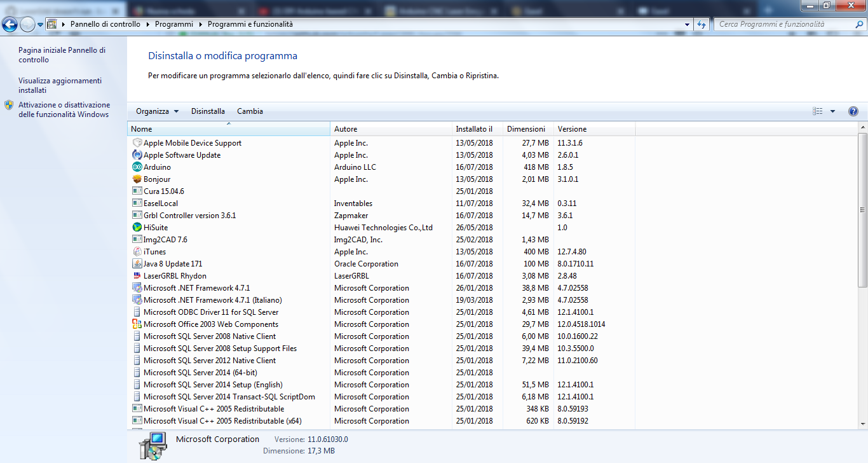Click the Bonjour program icon
Viewport: 868px width, 463px height.
pyautogui.click(x=137, y=179)
